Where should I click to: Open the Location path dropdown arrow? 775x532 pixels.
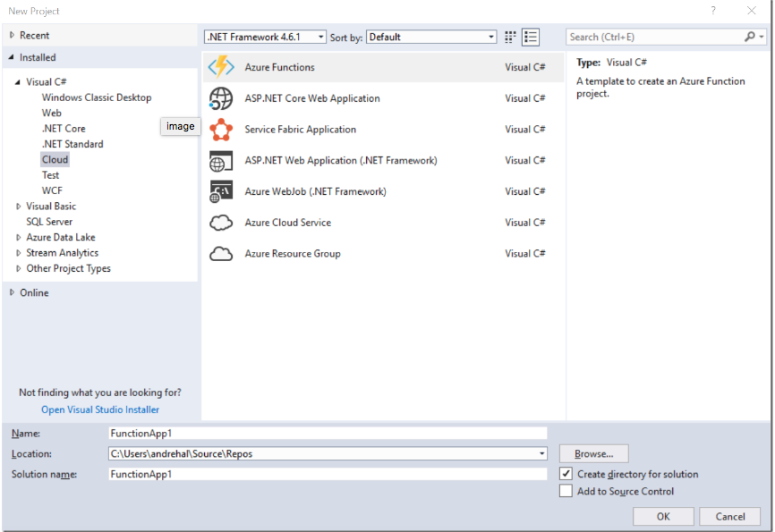(x=541, y=453)
